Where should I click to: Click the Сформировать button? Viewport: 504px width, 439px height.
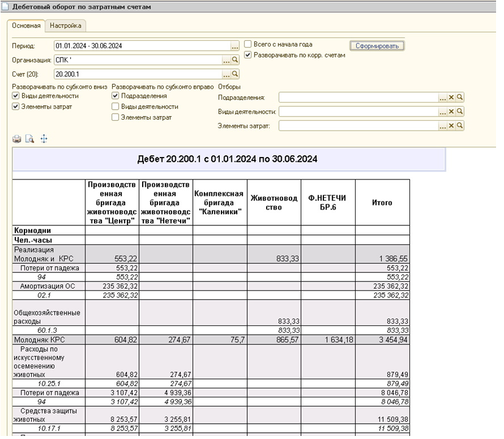(x=377, y=46)
